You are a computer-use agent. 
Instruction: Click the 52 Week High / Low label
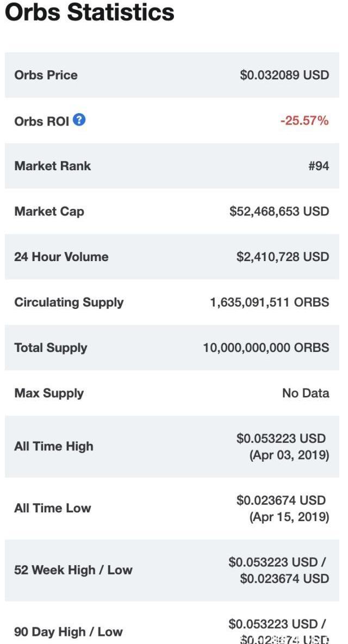(x=73, y=570)
